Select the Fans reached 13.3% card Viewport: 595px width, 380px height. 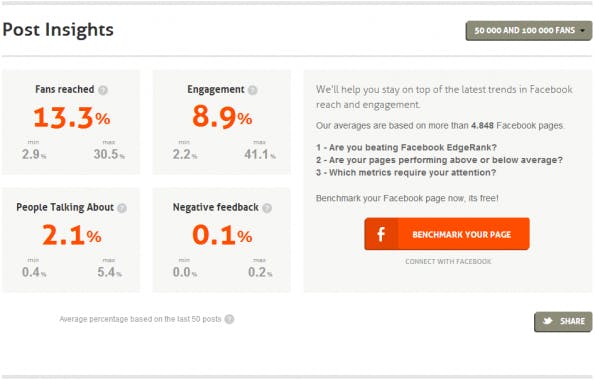click(x=71, y=122)
